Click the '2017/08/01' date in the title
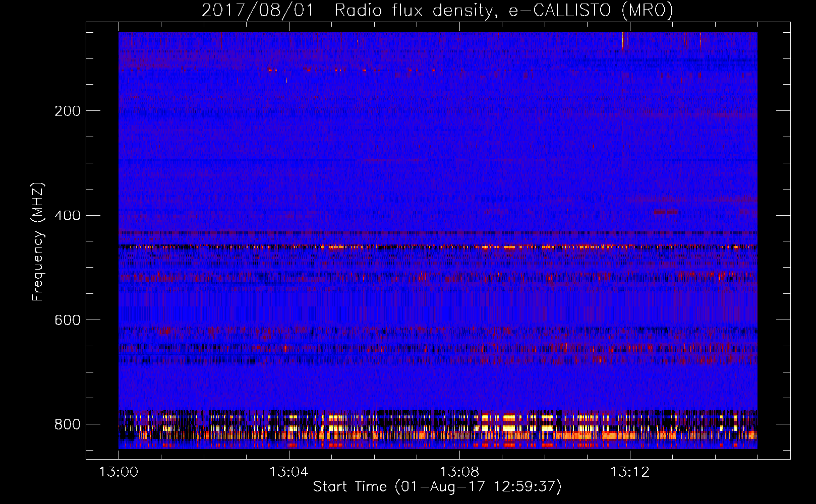The width and height of the screenshot is (816, 504). (x=258, y=11)
